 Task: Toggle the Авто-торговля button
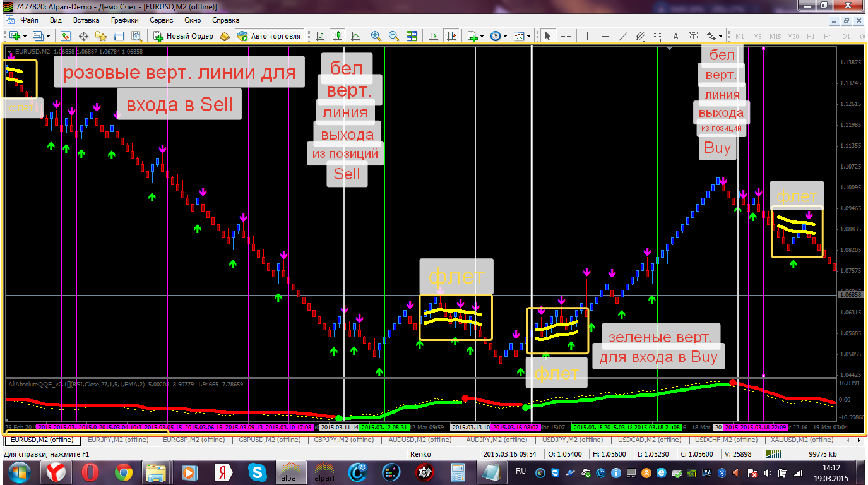(270, 36)
